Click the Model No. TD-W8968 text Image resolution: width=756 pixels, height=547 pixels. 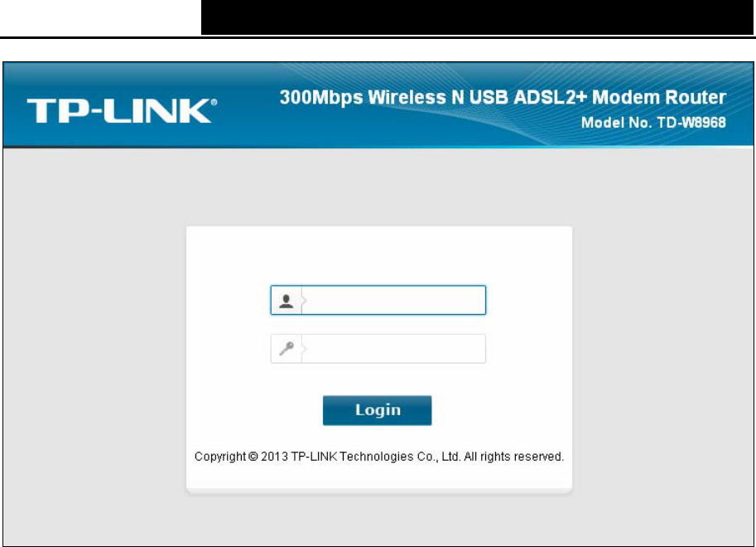click(x=653, y=123)
